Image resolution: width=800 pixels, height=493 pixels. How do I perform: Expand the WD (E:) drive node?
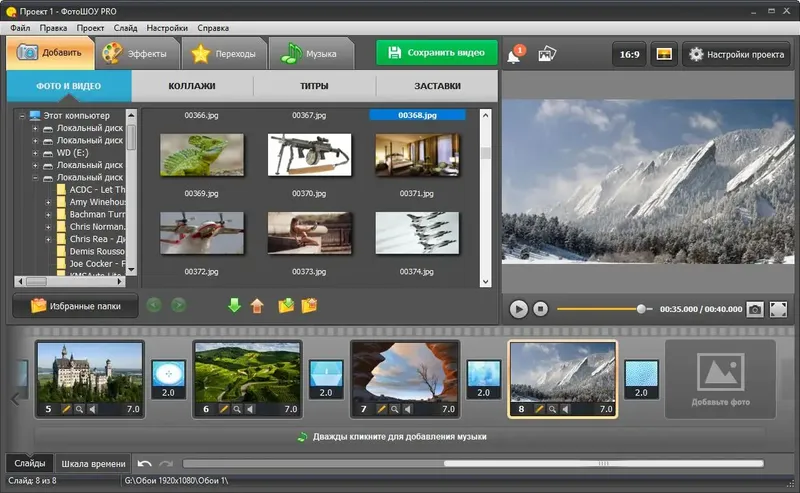coord(35,153)
